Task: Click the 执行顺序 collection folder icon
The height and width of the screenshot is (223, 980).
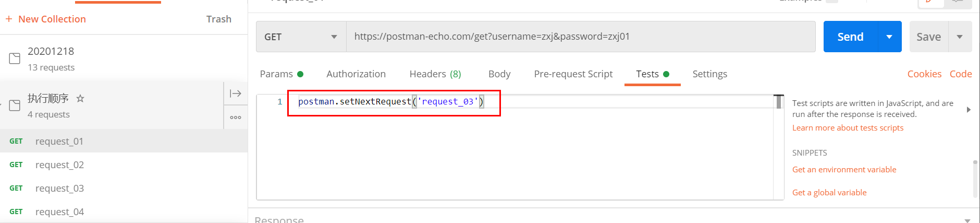Action: point(15,105)
